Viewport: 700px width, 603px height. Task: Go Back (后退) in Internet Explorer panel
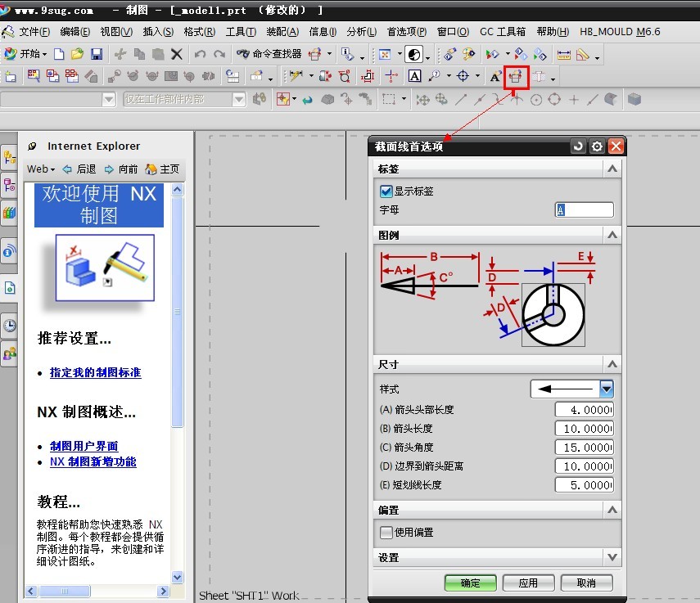(x=79, y=169)
